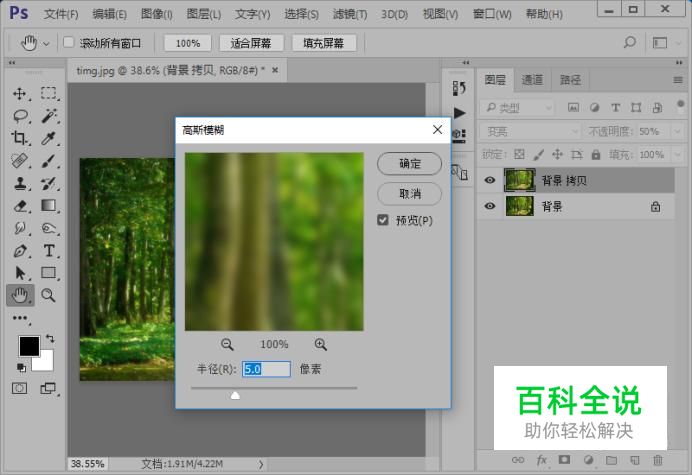Select the Gradient tool
692x475 pixels.
point(49,206)
